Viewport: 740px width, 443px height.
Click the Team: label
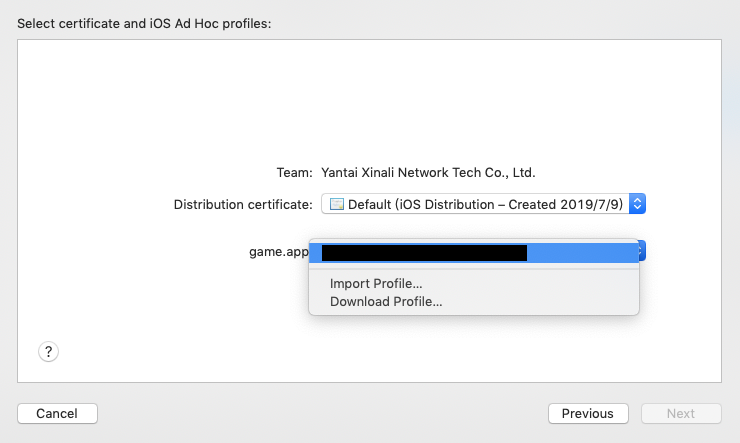294,173
